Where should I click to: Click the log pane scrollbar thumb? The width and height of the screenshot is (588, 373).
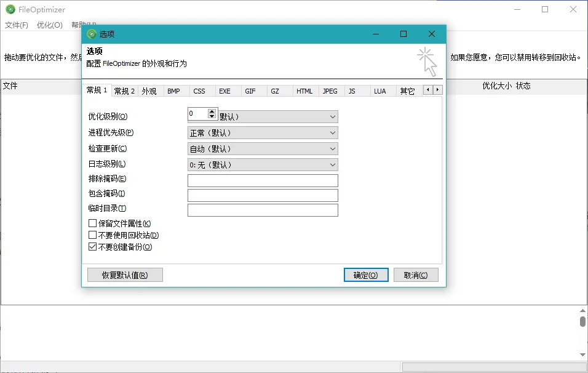[x=582, y=321]
